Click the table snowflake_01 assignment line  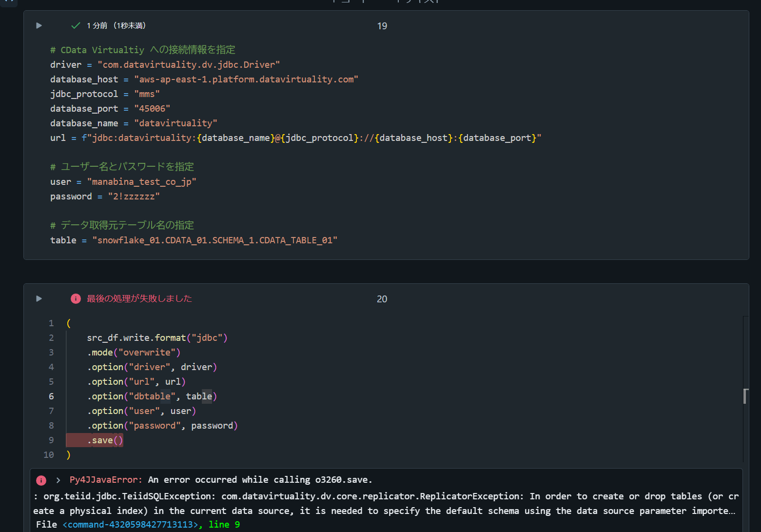pyautogui.click(x=194, y=240)
